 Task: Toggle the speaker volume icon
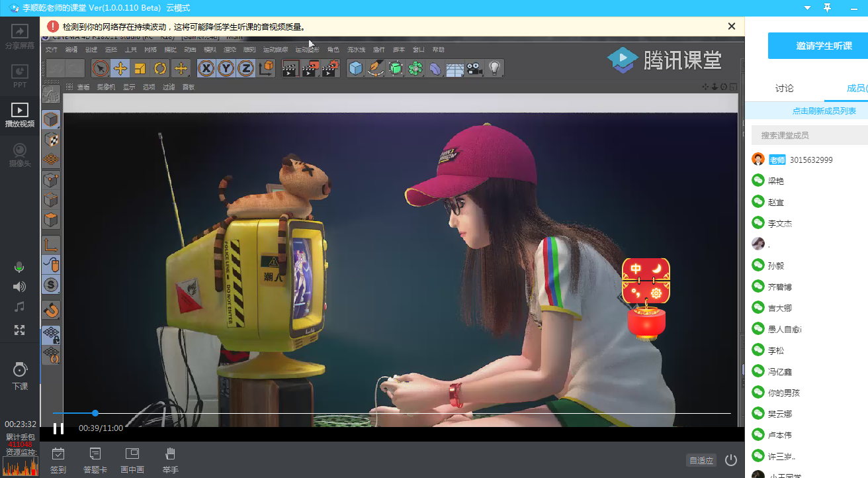[19, 287]
